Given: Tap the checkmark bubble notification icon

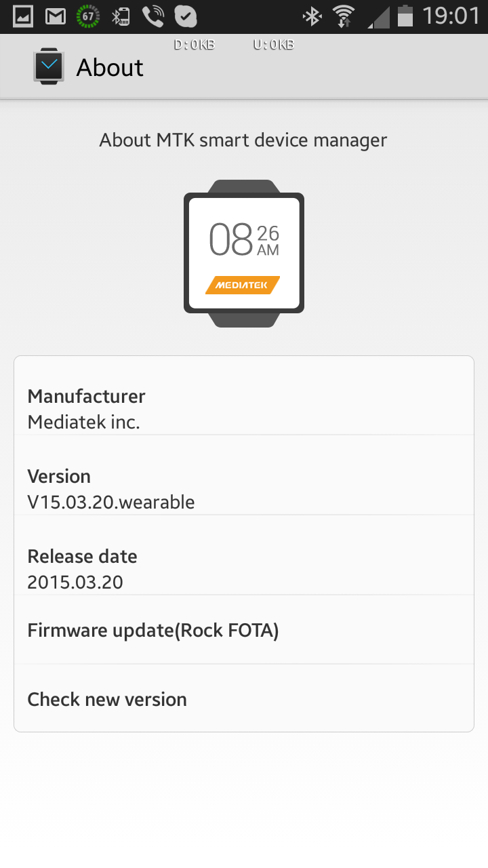Looking at the screenshot, I should pos(185,16).
